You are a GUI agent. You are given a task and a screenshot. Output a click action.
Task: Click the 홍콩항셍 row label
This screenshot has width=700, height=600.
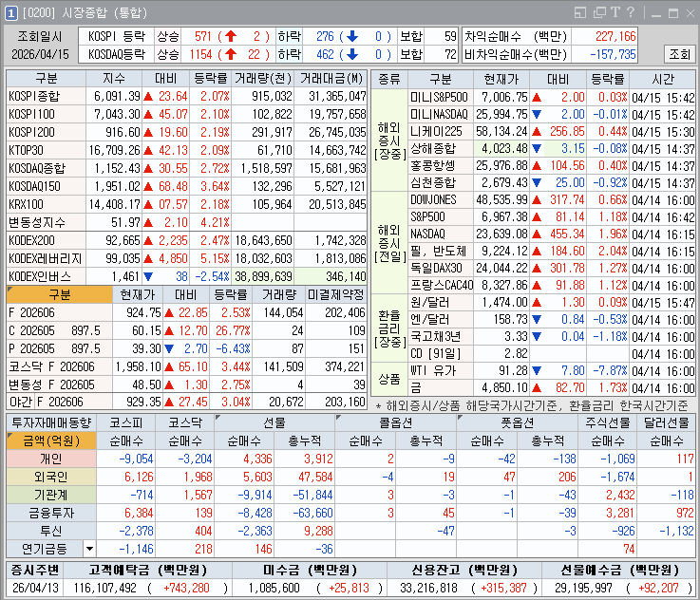(x=440, y=166)
